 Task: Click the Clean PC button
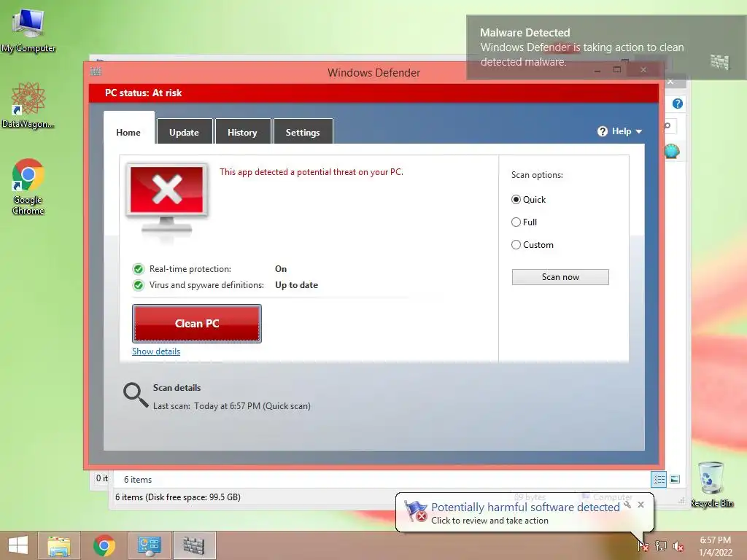pyautogui.click(x=197, y=324)
